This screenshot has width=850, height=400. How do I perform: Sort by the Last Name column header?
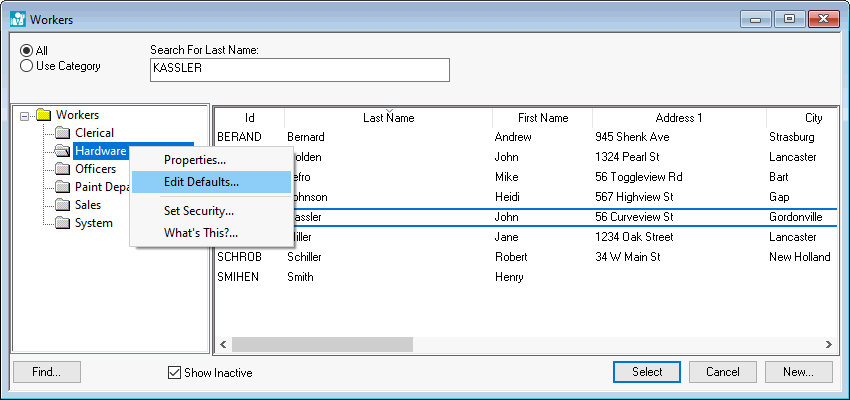[388, 118]
